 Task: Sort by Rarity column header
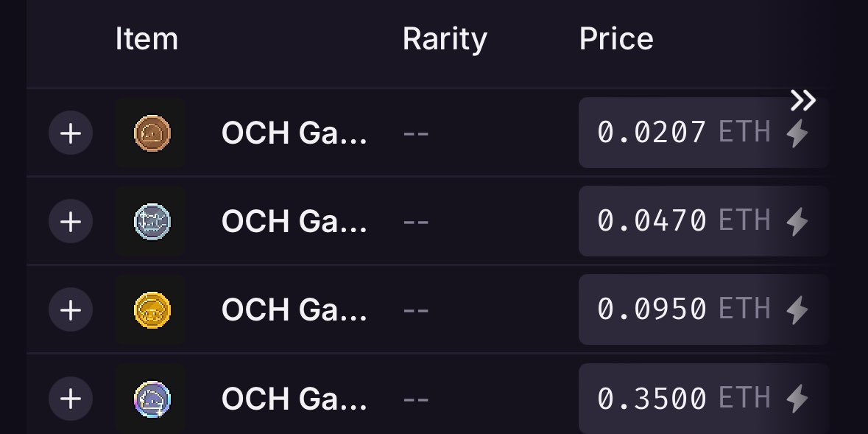445,40
